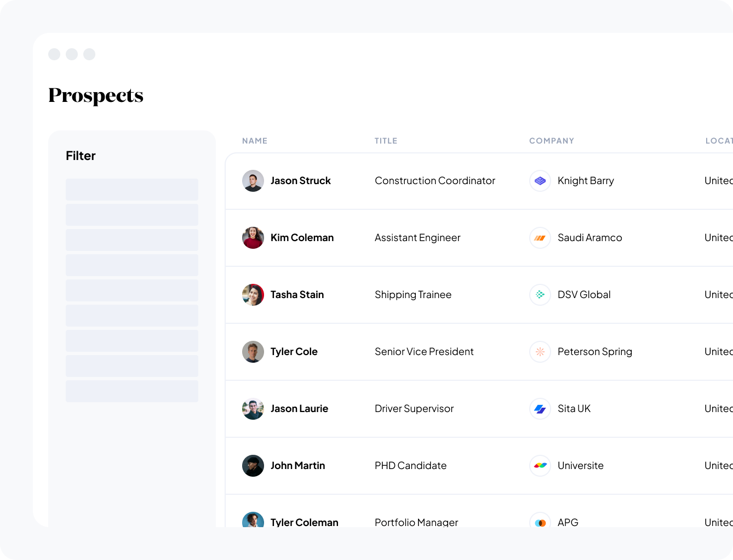733x560 pixels.
Task: Click the APG company name
Action: coord(568,522)
